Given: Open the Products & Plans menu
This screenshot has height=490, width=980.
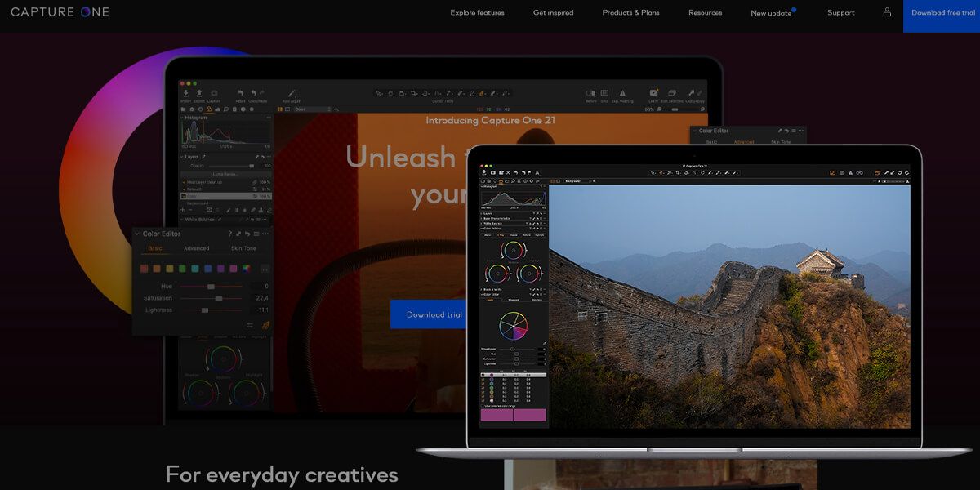Looking at the screenshot, I should (630, 12).
